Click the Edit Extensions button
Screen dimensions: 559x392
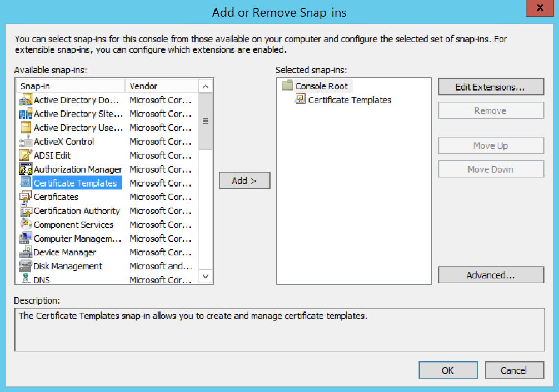(x=491, y=87)
